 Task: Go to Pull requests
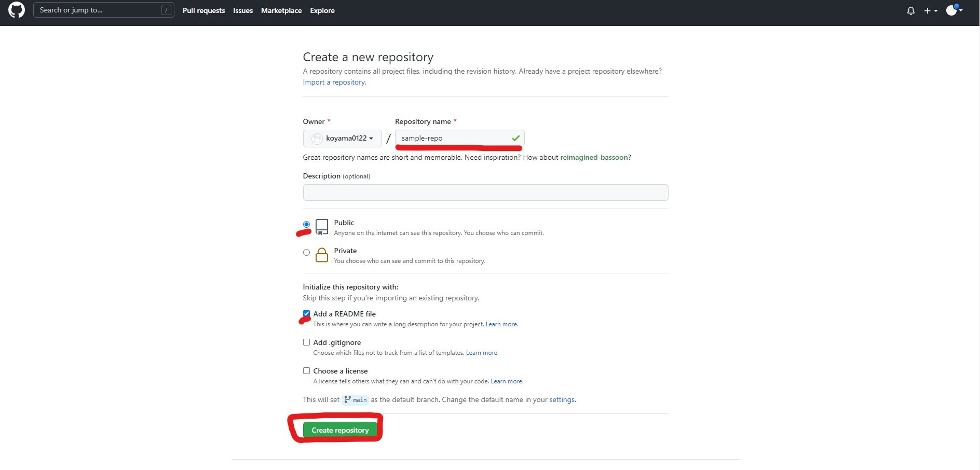(203, 10)
